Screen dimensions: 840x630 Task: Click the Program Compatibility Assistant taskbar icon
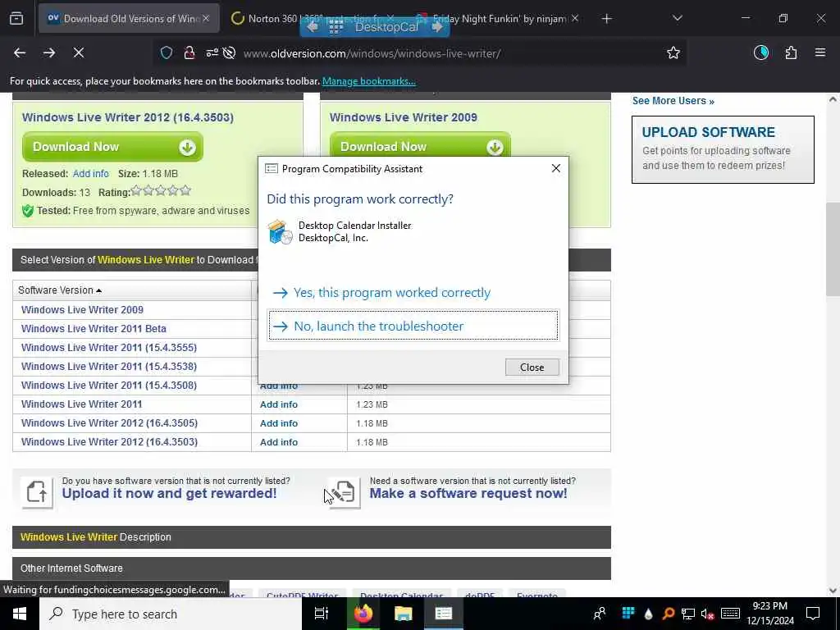coord(444,614)
